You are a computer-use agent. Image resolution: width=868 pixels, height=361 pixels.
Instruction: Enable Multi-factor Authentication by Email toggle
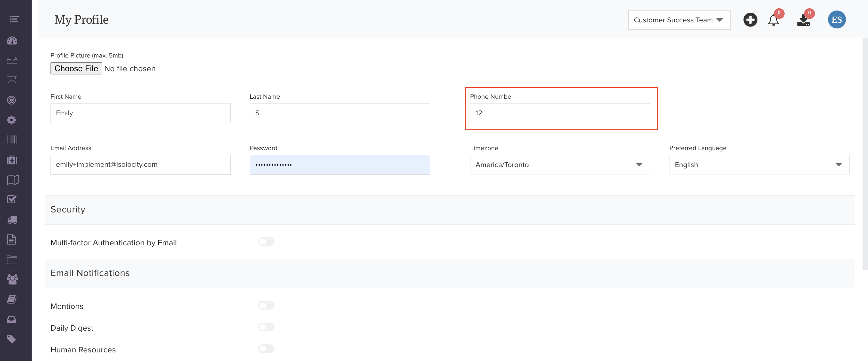pyautogui.click(x=266, y=242)
